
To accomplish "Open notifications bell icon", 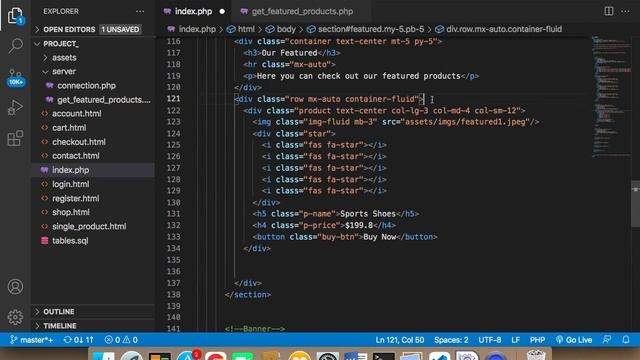I will [626, 340].
